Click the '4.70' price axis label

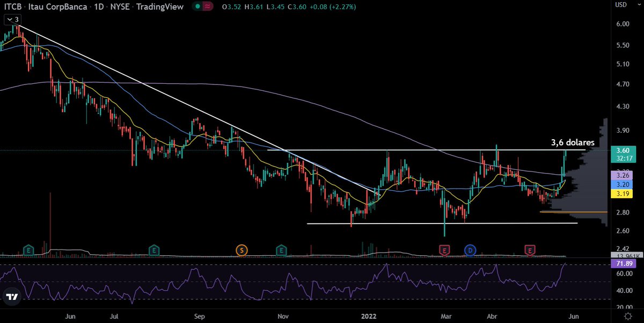(x=623, y=85)
